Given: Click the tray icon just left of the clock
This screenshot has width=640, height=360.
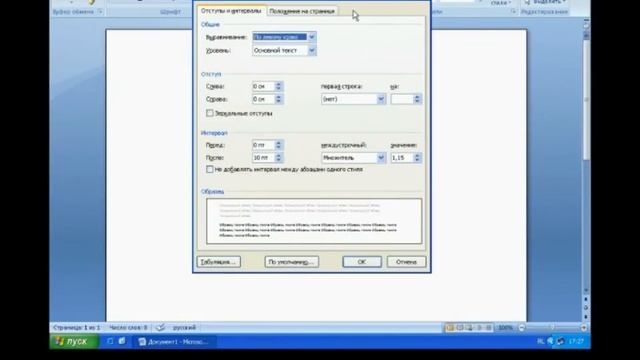Looking at the screenshot, I should 560,341.
